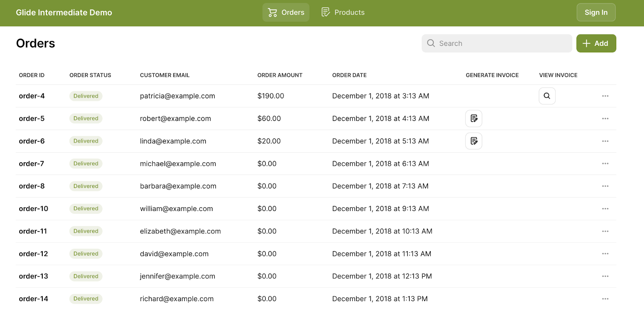Click date December 1, 2018 at 3:13 AM
Image resolution: width=644 pixels, height=310 pixels.
[x=381, y=96]
